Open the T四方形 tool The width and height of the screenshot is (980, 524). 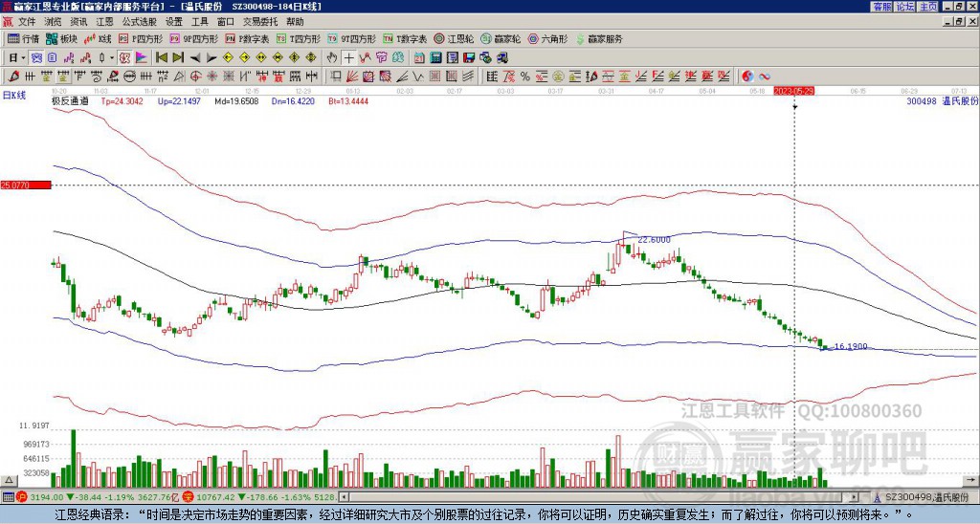[298, 38]
